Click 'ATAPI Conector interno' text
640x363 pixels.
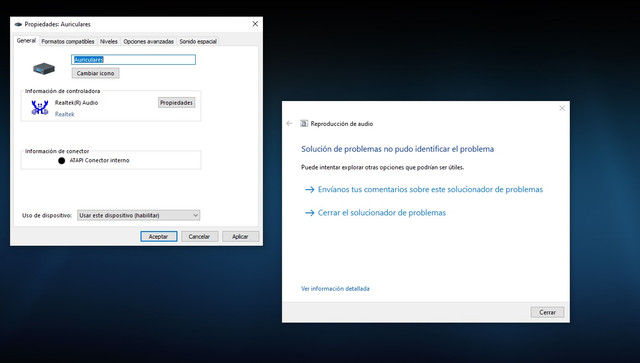99,160
